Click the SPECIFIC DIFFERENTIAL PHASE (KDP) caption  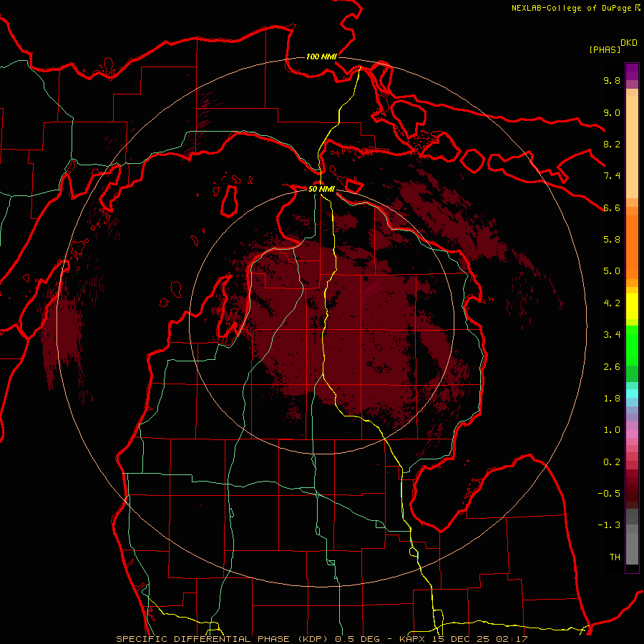click(223, 639)
